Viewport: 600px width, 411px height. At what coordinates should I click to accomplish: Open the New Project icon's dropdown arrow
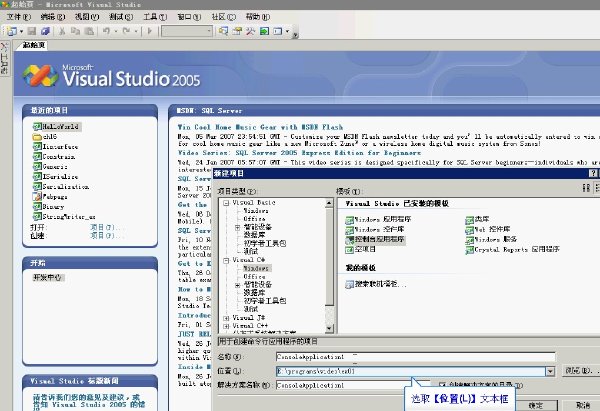click(21, 31)
